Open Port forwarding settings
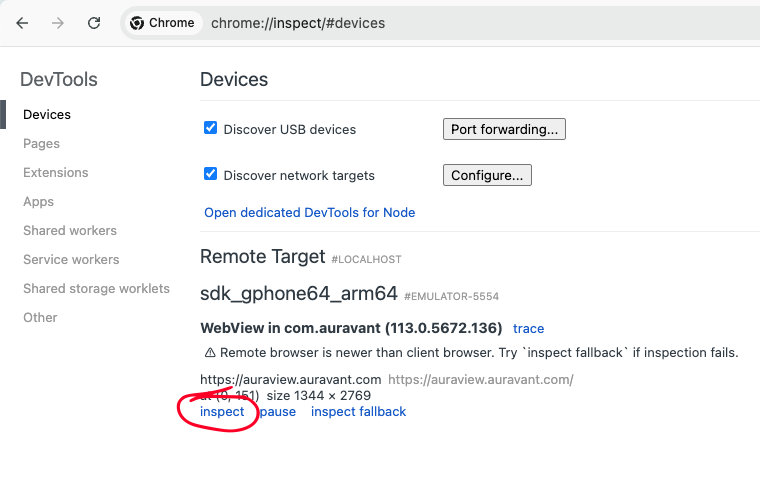 click(x=504, y=129)
